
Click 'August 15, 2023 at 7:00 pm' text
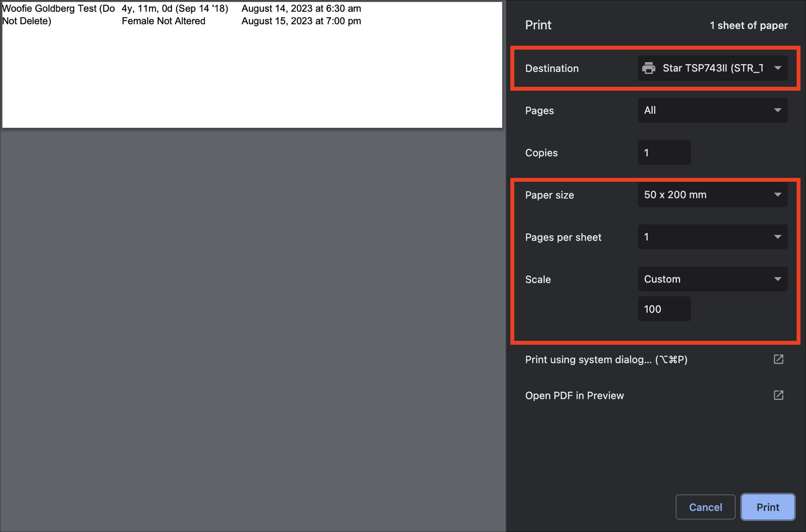(x=301, y=21)
